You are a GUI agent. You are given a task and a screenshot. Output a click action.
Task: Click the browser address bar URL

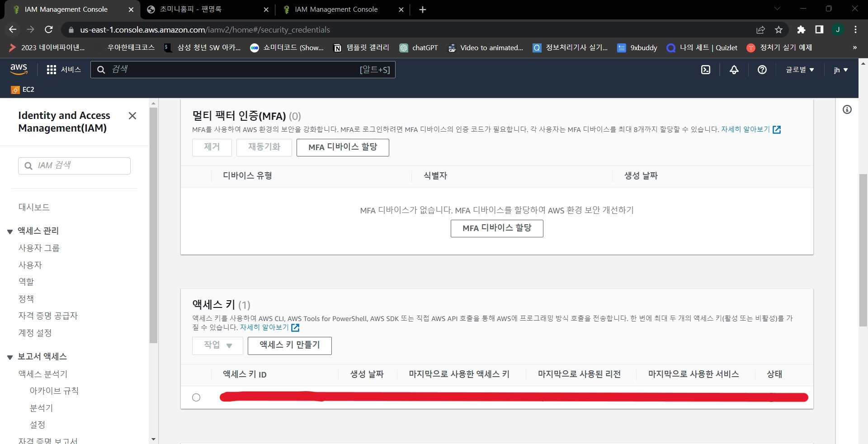[x=205, y=30]
